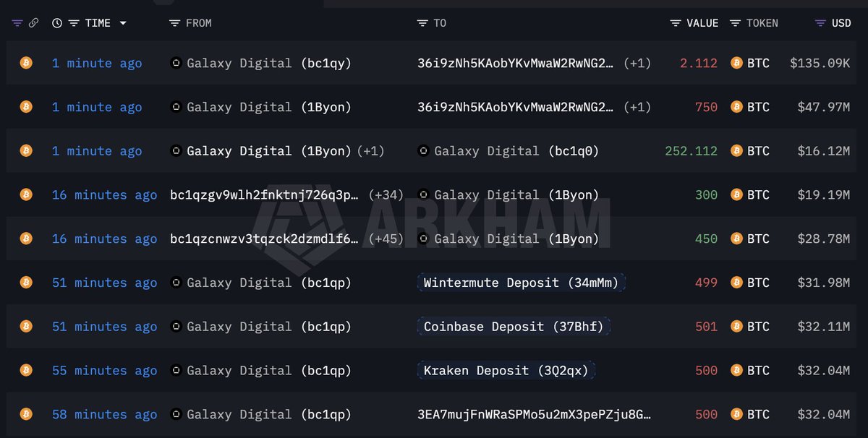Open the TIME column filter icon
Screen dimensions: 868x438
74,23
